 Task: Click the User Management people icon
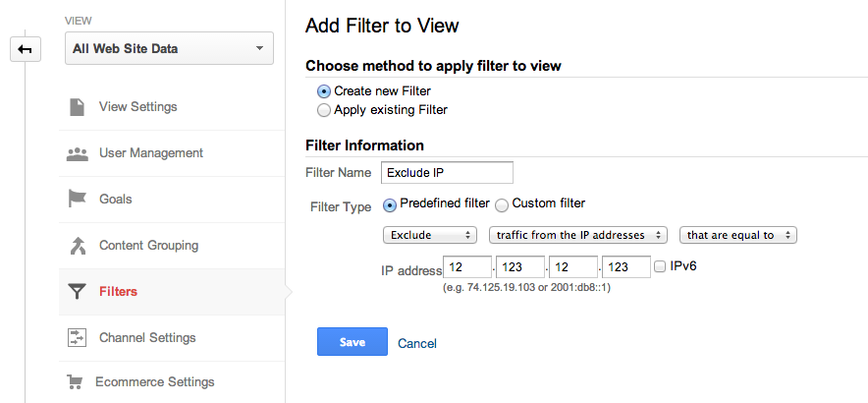(77, 153)
